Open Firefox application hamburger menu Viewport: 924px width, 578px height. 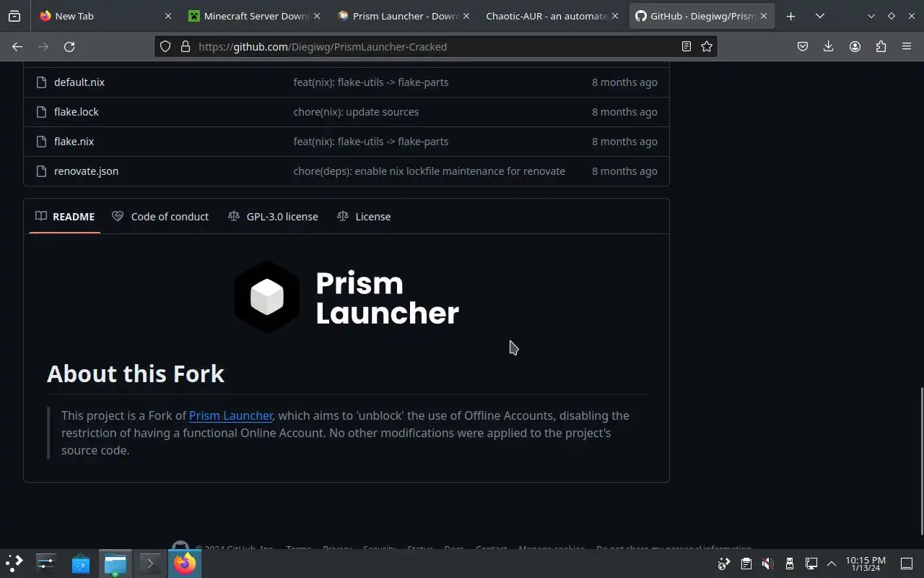pos(907,46)
